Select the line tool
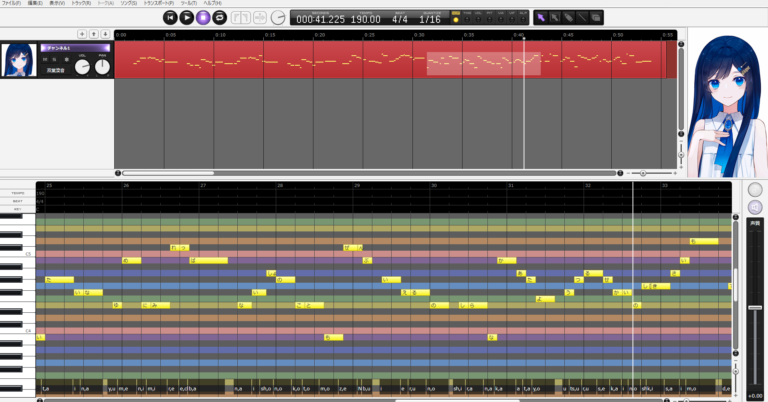 point(582,17)
